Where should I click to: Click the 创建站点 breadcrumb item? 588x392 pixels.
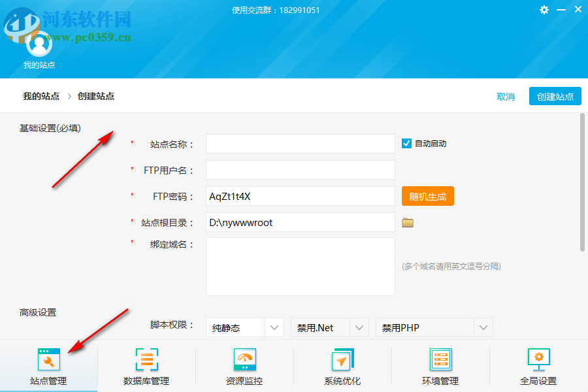pyautogui.click(x=95, y=97)
